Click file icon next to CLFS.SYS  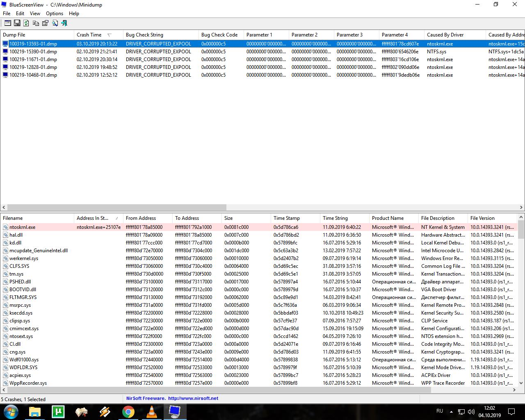(5, 266)
